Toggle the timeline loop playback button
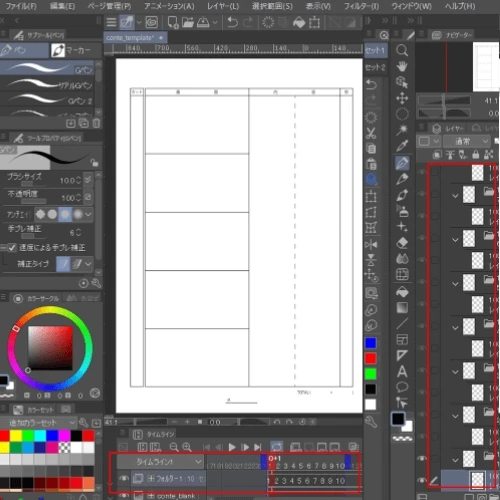This screenshot has height=500, width=500. (x=276, y=447)
